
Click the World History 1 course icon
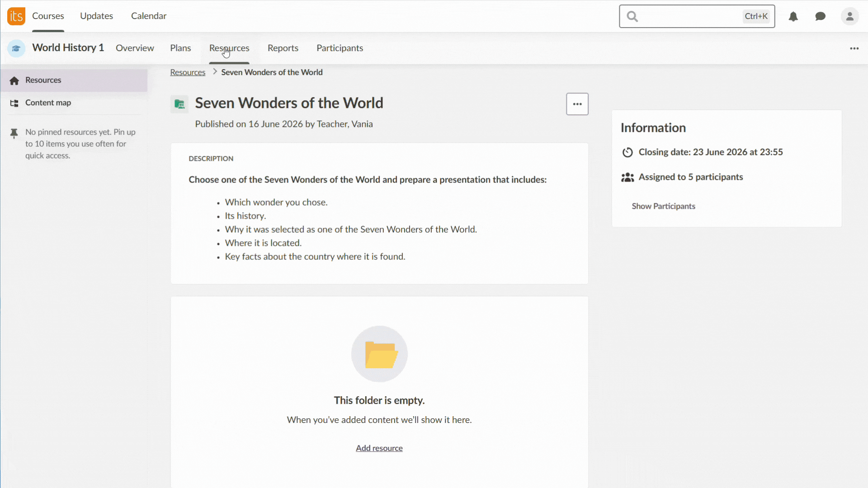click(x=16, y=48)
